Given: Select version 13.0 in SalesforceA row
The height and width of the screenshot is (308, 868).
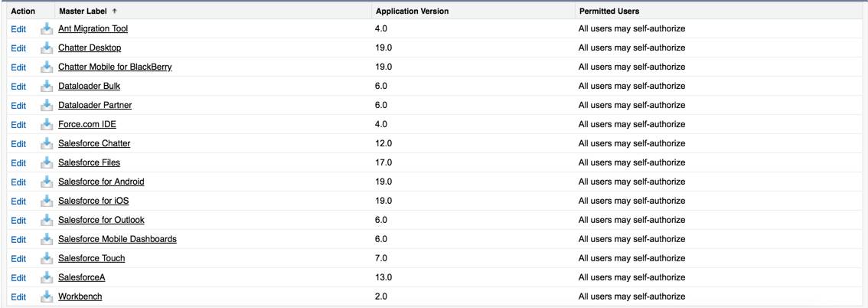Looking at the screenshot, I should (x=383, y=277).
